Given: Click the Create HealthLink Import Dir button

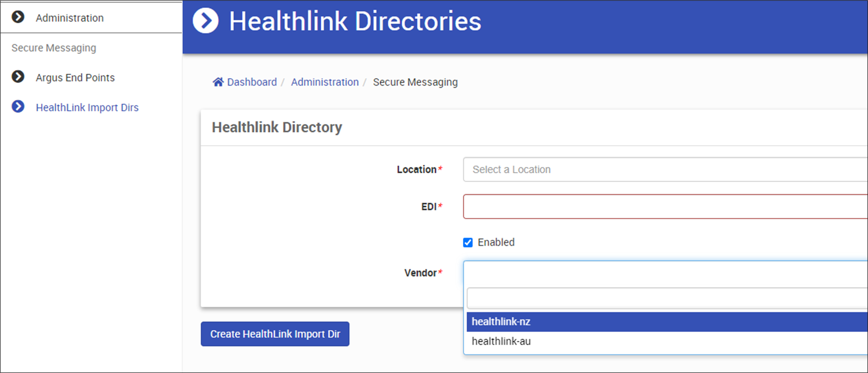Looking at the screenshot, I should pyautogui.click(x=275, y=334).
